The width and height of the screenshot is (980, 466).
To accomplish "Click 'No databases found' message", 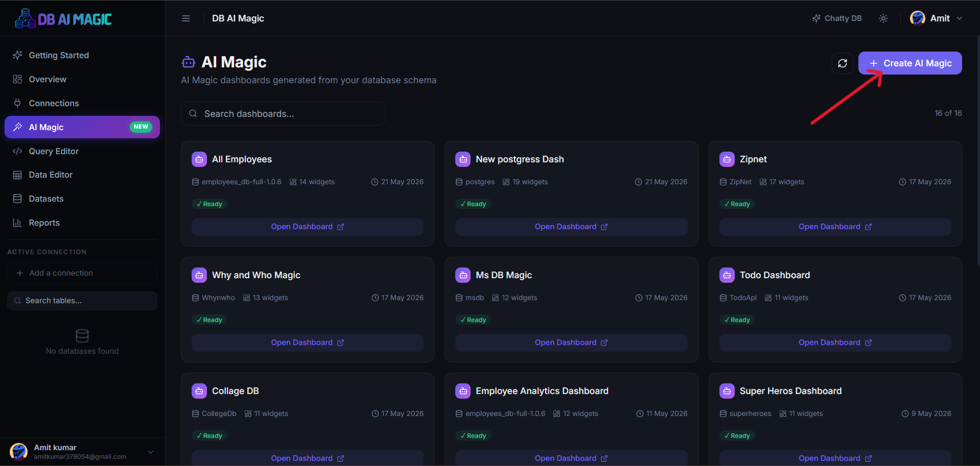I will click(x=82, y=351).
